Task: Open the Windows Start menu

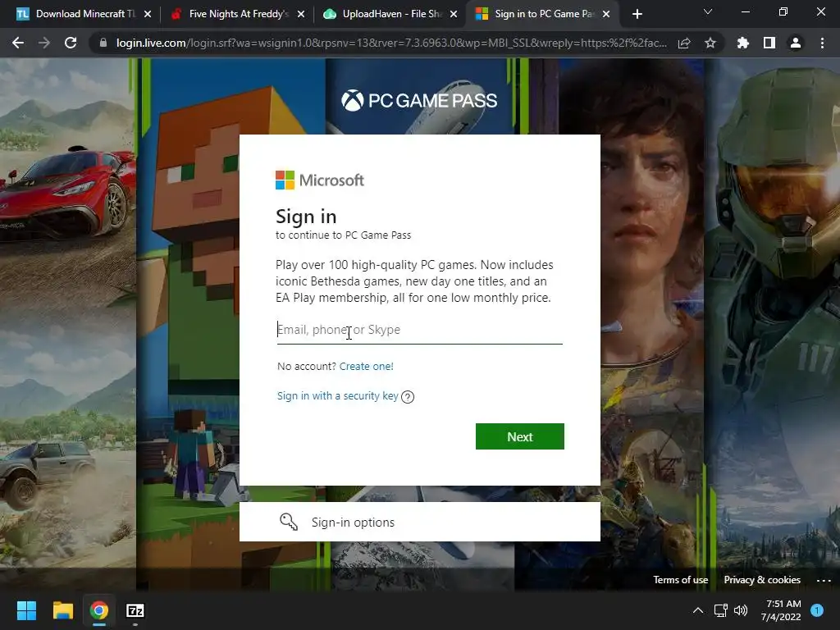Action: pos(26,610)
